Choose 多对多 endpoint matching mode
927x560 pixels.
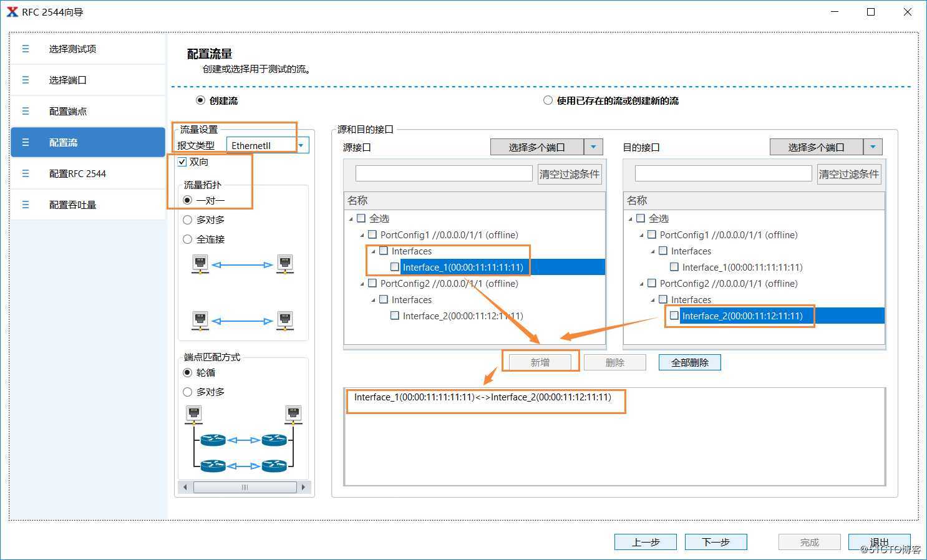tap(187, 392)
